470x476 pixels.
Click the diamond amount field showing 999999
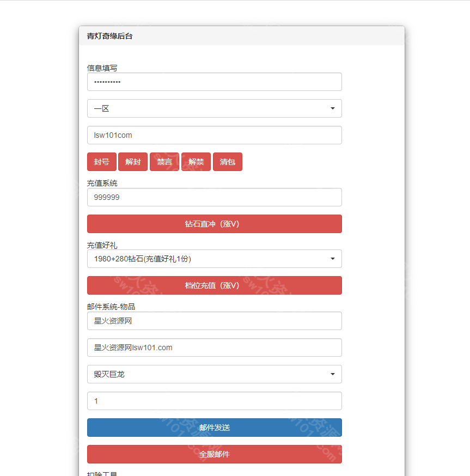[214, 197]
